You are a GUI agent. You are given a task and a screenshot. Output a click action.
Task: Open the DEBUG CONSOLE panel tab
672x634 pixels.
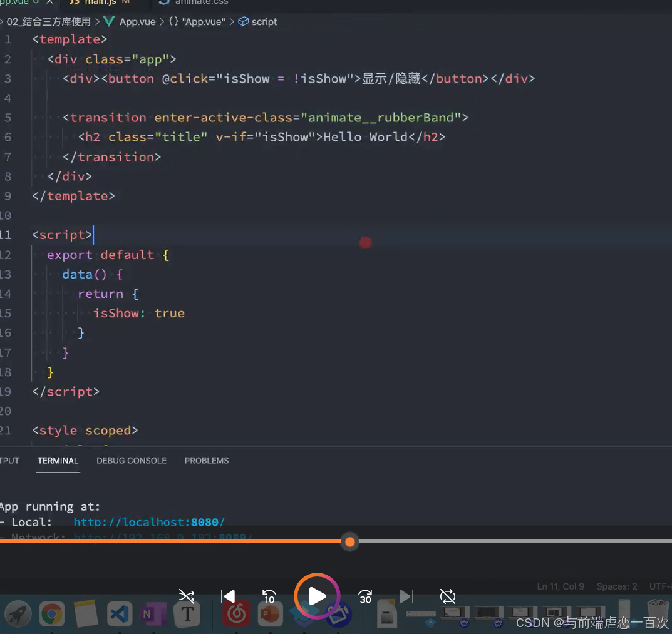(132, 461)
